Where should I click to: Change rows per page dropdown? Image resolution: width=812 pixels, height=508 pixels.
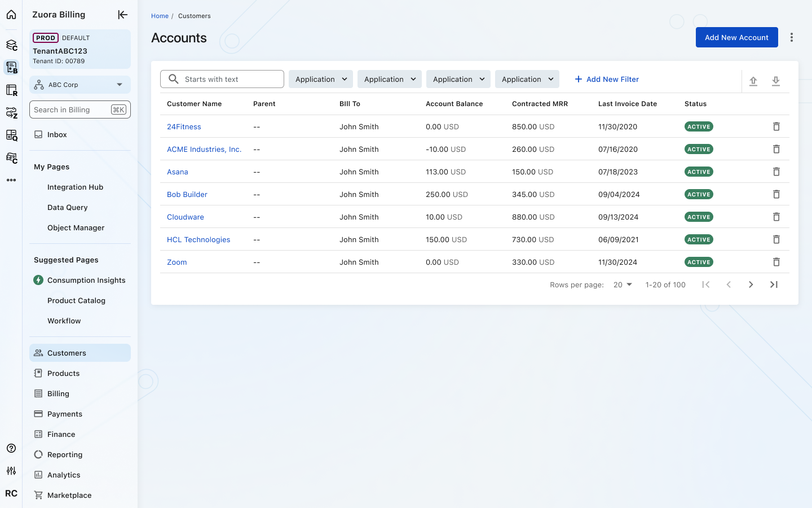click(623, 284)
